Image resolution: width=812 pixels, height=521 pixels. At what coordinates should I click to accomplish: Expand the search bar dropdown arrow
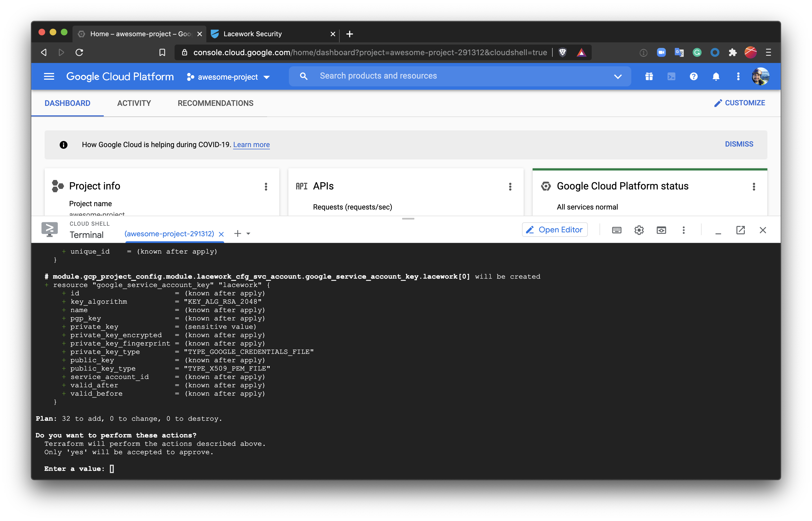point(618,76)
